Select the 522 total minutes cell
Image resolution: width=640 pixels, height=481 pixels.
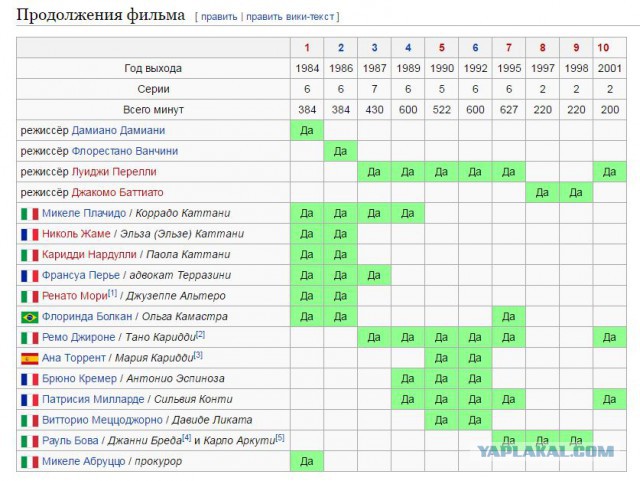[x=442, y=110]
